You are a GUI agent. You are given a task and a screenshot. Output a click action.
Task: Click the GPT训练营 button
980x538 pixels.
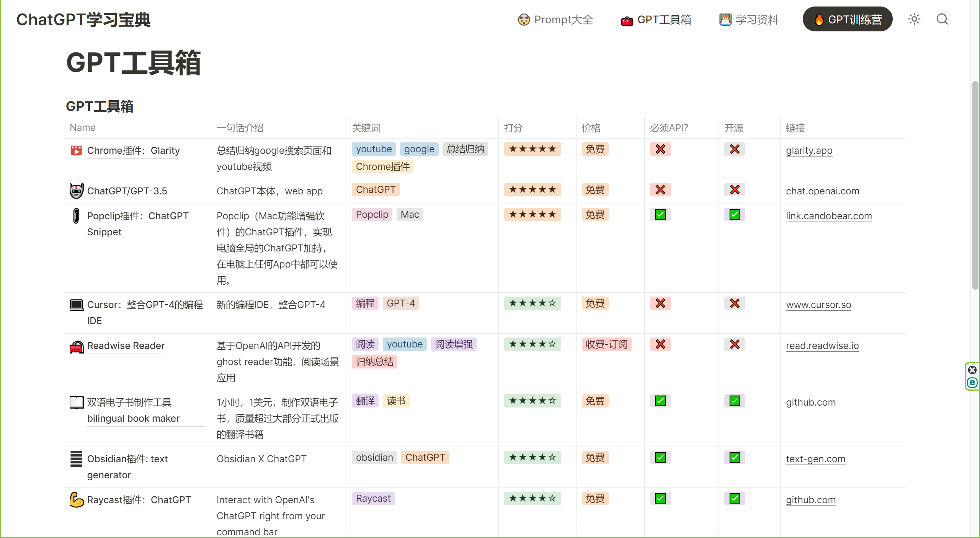click(848, 19)
